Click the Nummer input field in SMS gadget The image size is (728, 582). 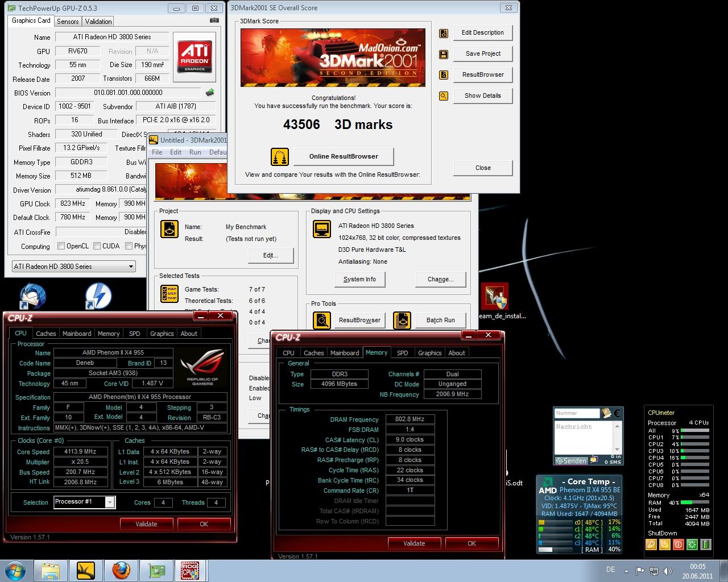pos(577,413)
